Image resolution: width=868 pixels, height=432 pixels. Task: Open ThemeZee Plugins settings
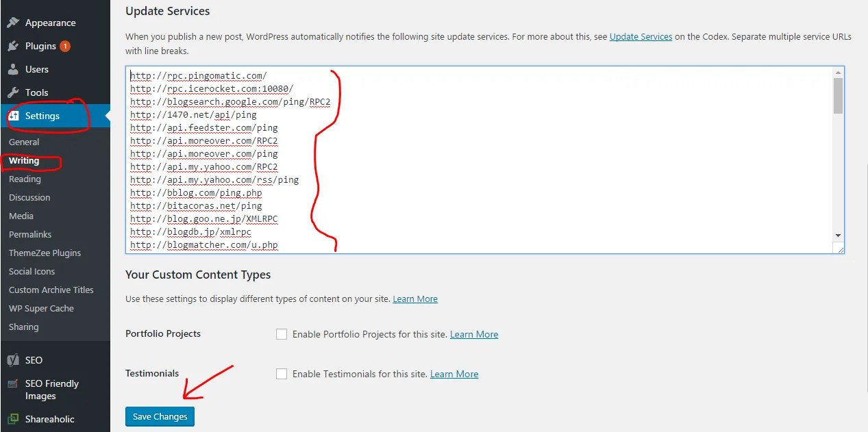click(45, 253)
